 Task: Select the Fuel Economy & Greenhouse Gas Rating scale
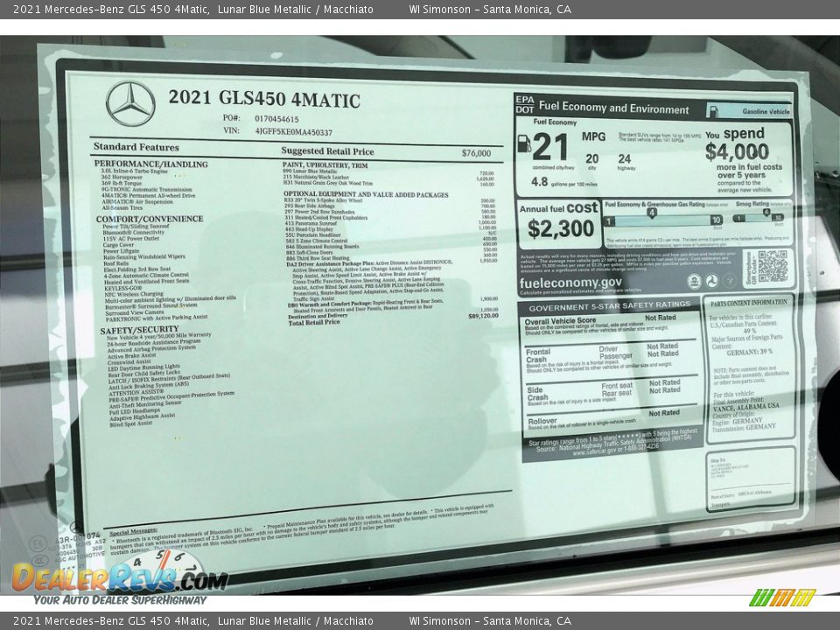(664, 220)
